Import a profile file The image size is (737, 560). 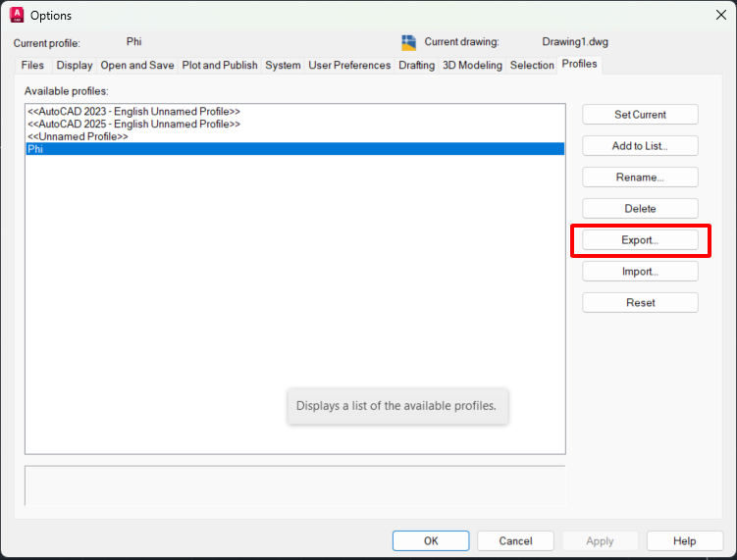(x=640, y=272)
